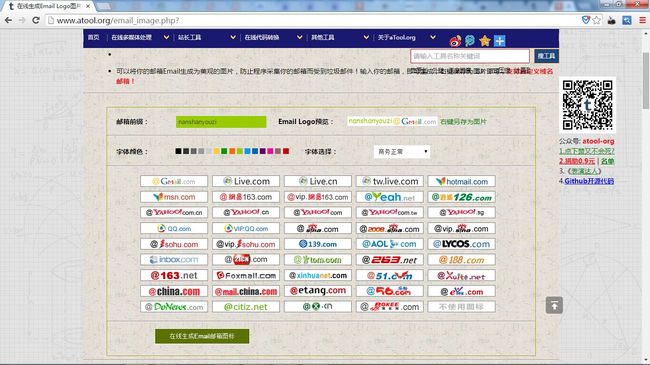Click the aTool QR code image
The height and width of the screenshot is (365, 650).
pyautogui.click(x=587, y=105)
